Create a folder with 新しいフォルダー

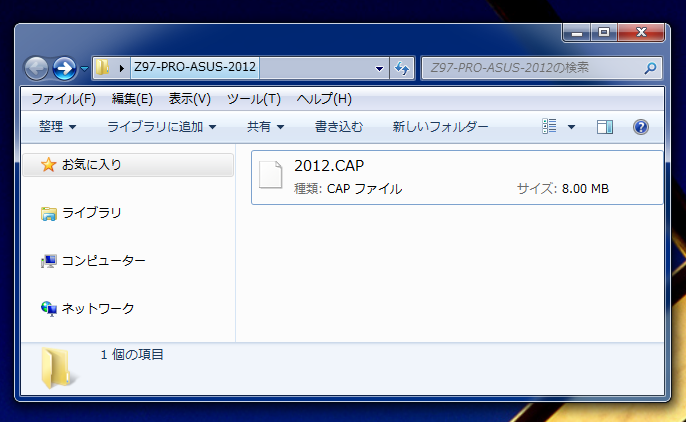coord(440,127)
